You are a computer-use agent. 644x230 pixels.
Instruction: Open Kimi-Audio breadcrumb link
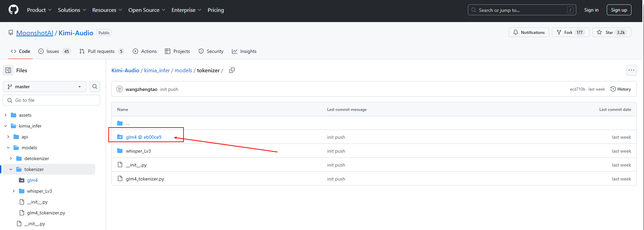tap(125, 70)
